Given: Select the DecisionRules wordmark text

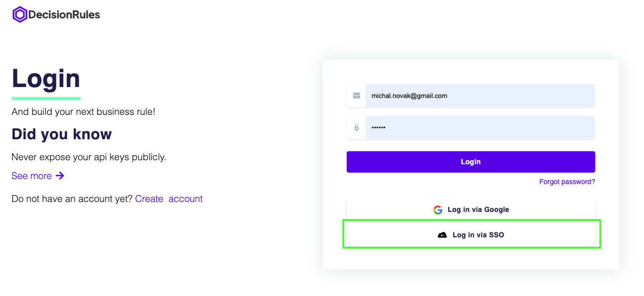Looking at the screenshot, I should tap(64, 15).
